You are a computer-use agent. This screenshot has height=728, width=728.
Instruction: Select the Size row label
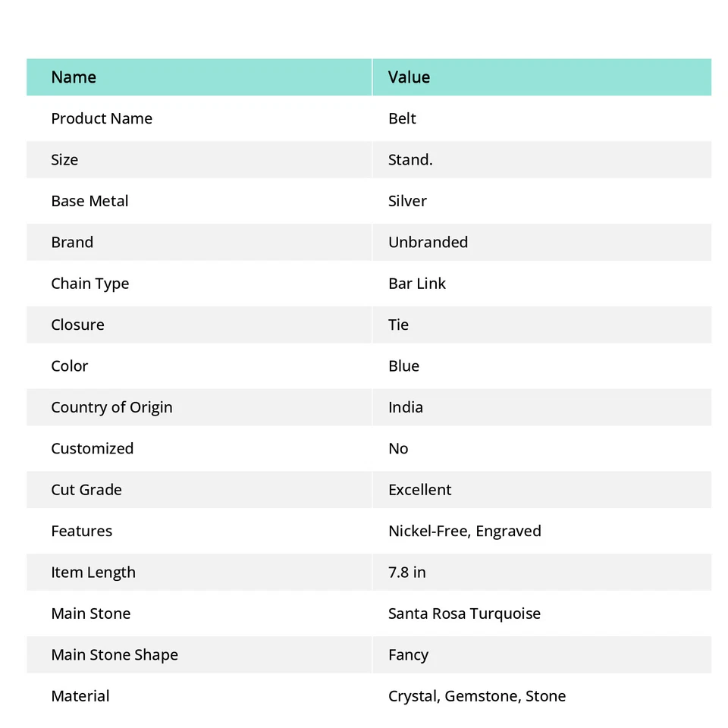tap(64, 160)
